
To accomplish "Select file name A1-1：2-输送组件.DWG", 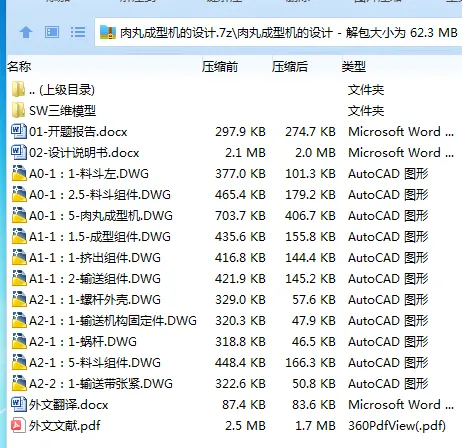I will point(95,279).
